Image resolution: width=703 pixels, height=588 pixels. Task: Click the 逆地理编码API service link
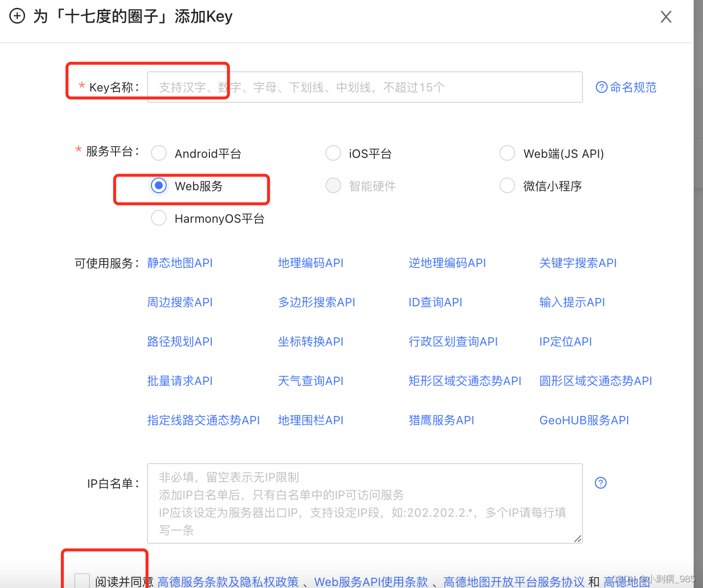tap(447, 263)
